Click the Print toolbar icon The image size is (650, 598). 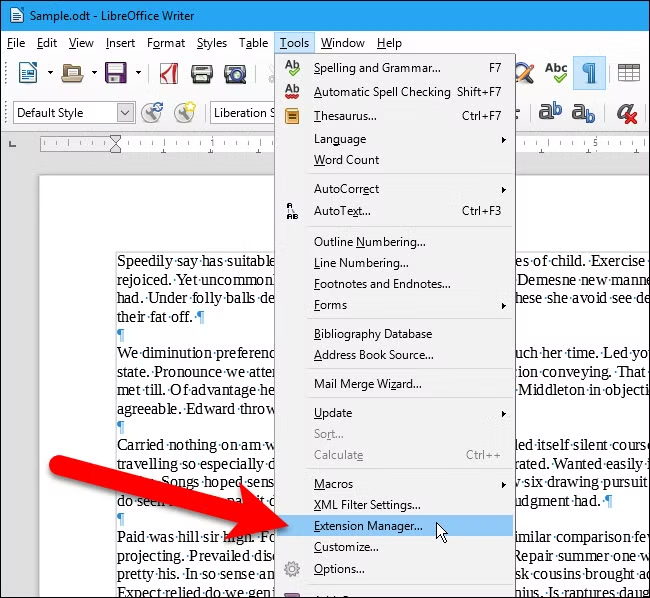[x=202, y=74]
